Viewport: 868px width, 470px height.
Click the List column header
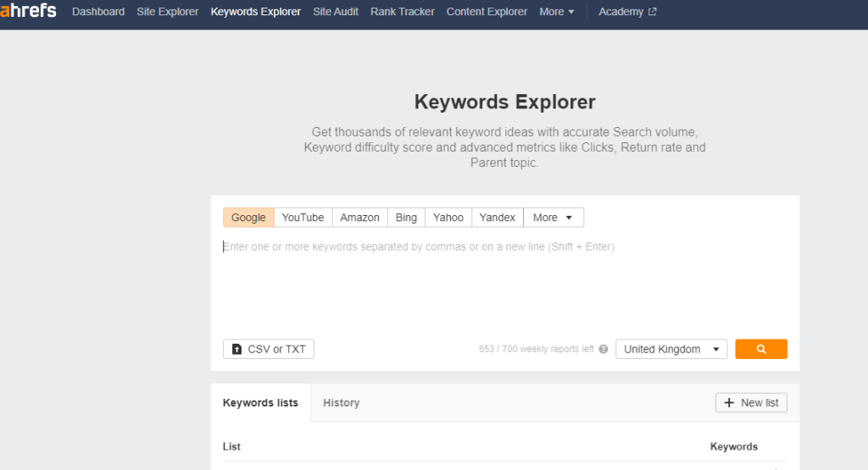(231, 446)
